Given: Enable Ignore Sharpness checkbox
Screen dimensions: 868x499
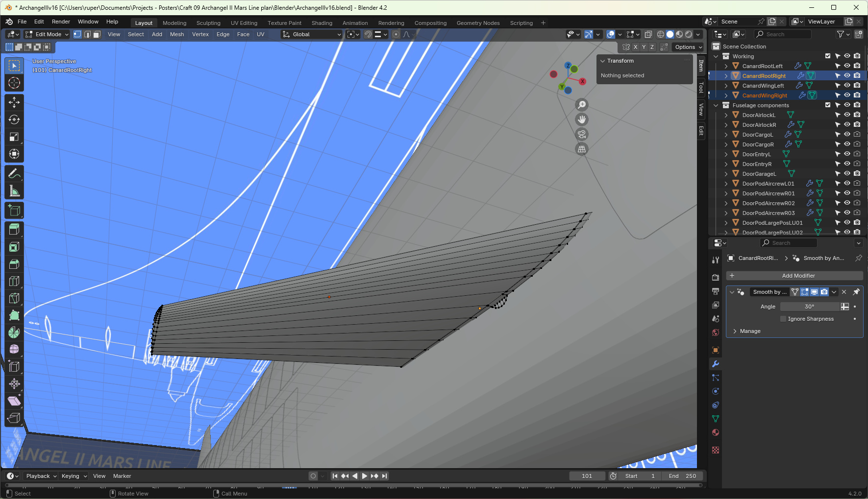Looking at the screenshot, I should 783,319.
